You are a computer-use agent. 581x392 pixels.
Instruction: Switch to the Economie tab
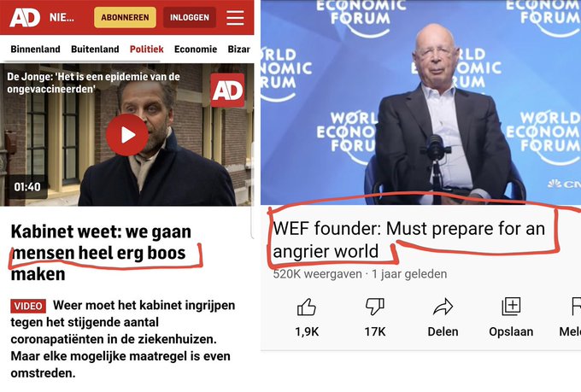pos(196,50)
